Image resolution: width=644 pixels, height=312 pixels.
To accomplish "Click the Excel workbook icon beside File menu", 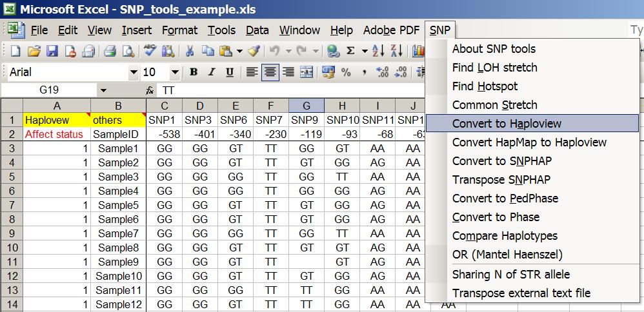I will tap(17, 30).
